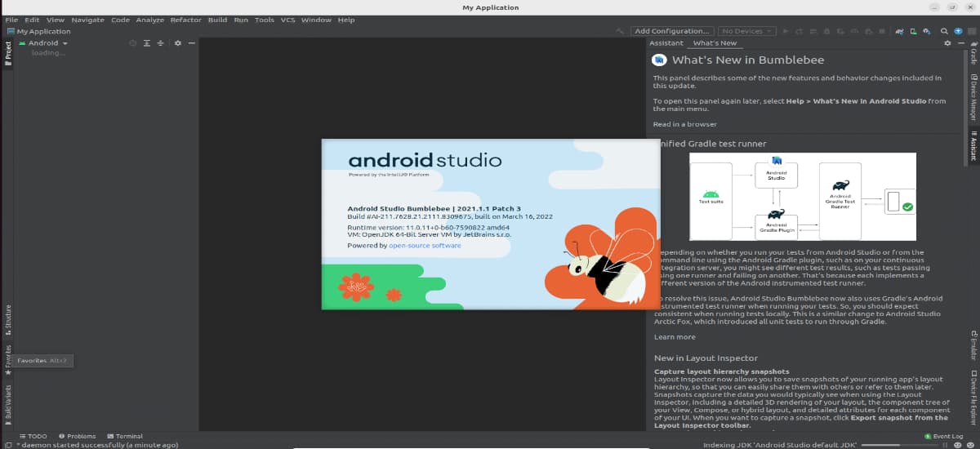This screenshot has width=980, height=449.
Task: Open the Device File Explorer side tab
Action: (973, 399)
